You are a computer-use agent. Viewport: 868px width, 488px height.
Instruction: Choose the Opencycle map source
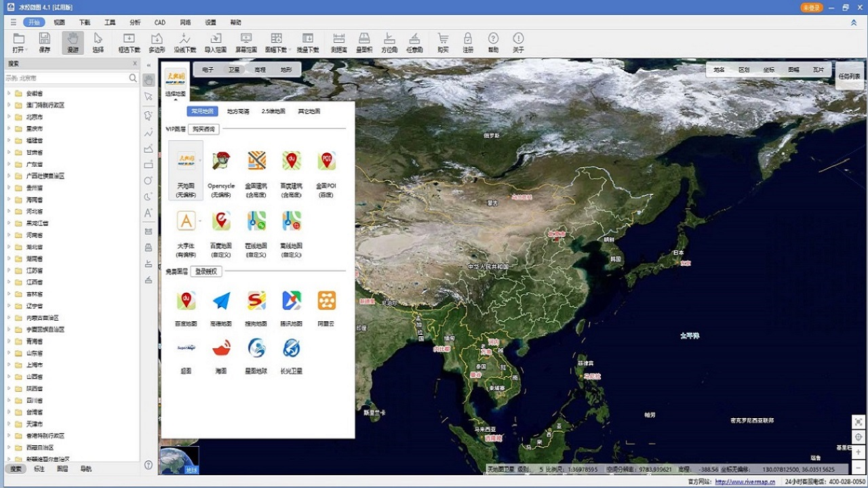click(221, 161)
